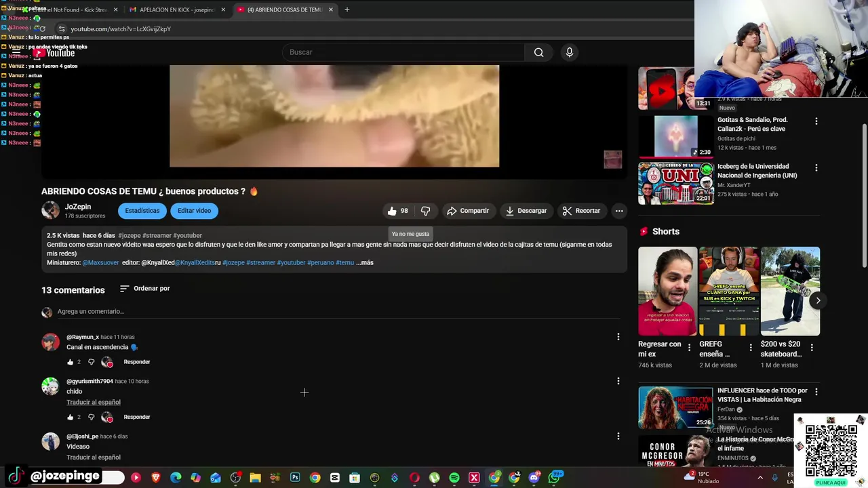Open the JoZepin channel avatar
868x488 pixels.
(x=51, y=211)
